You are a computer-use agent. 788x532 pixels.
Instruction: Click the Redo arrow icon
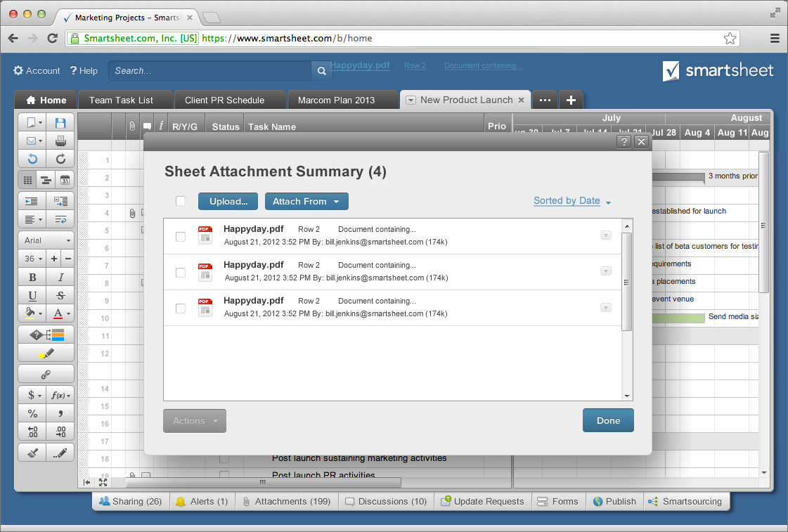(x=60, y=160)
